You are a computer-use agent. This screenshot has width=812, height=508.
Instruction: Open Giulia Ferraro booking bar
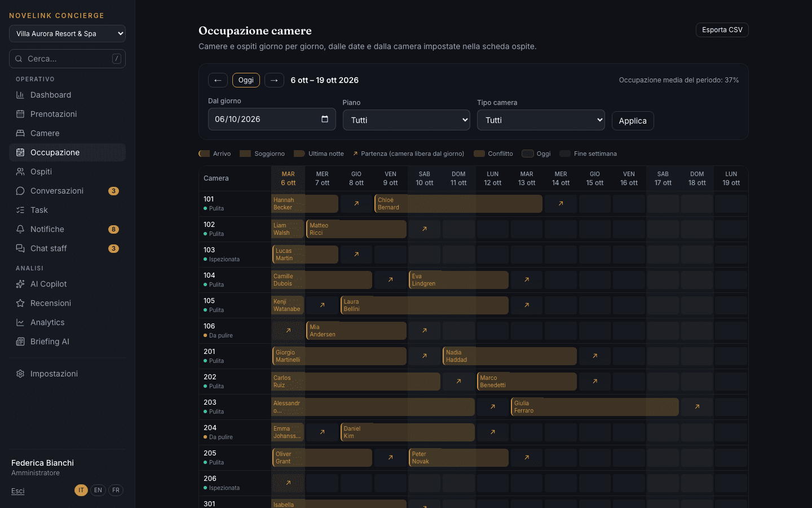click(595, 407)
